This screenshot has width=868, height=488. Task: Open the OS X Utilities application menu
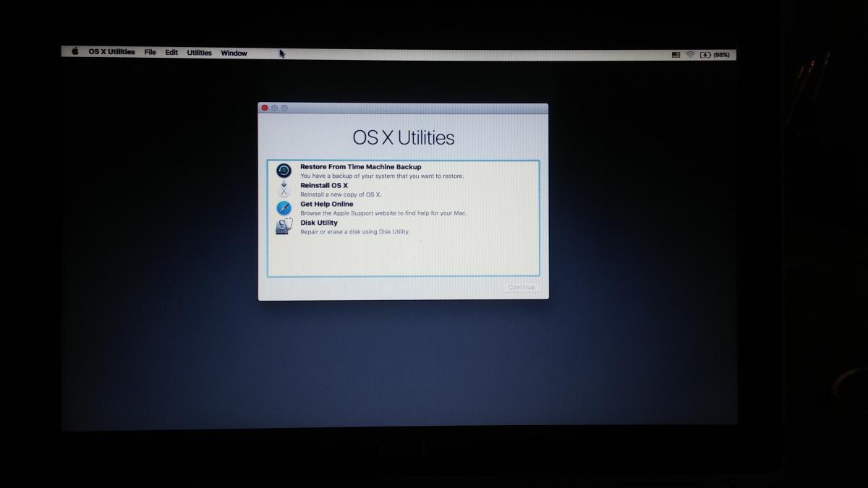coord(111,52)
